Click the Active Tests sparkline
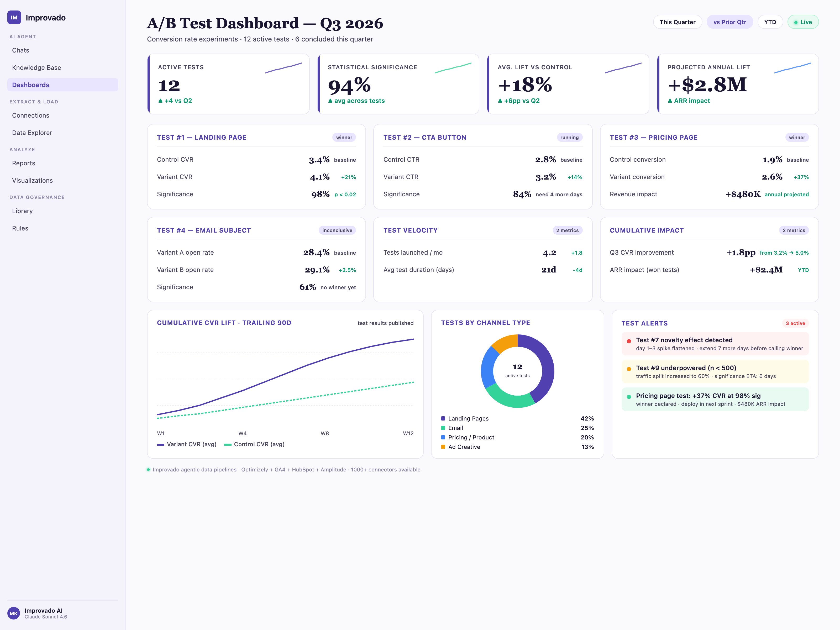Image resolution: width=840 pixels, height=630 pixels. [x=283, y=68]
